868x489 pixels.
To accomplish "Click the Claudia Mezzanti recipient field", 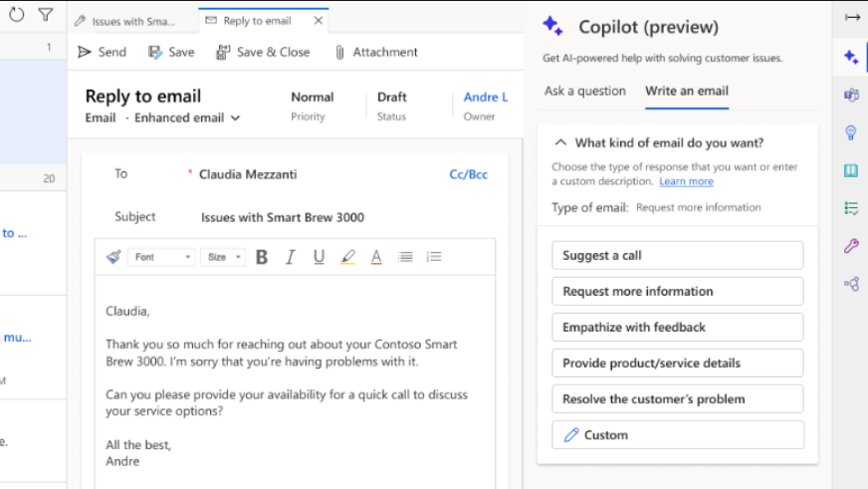I will pyautogui.click(x=248, y=174).
